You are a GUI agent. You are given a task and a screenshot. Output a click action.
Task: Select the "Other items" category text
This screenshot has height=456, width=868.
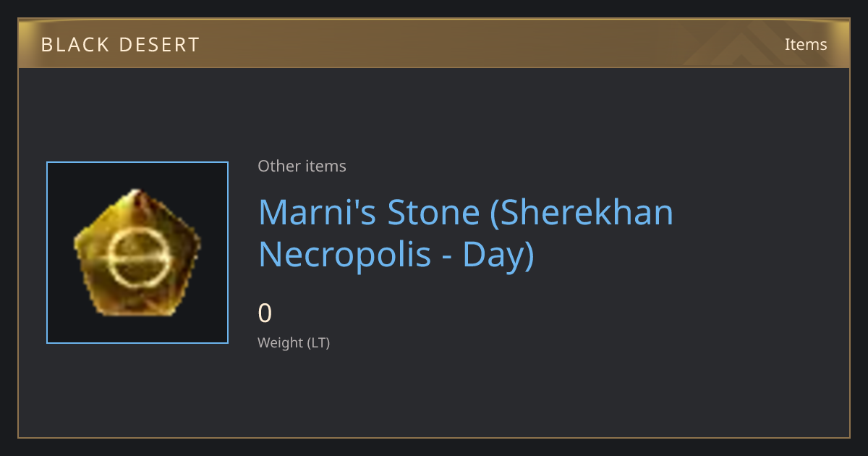point(302,166)
